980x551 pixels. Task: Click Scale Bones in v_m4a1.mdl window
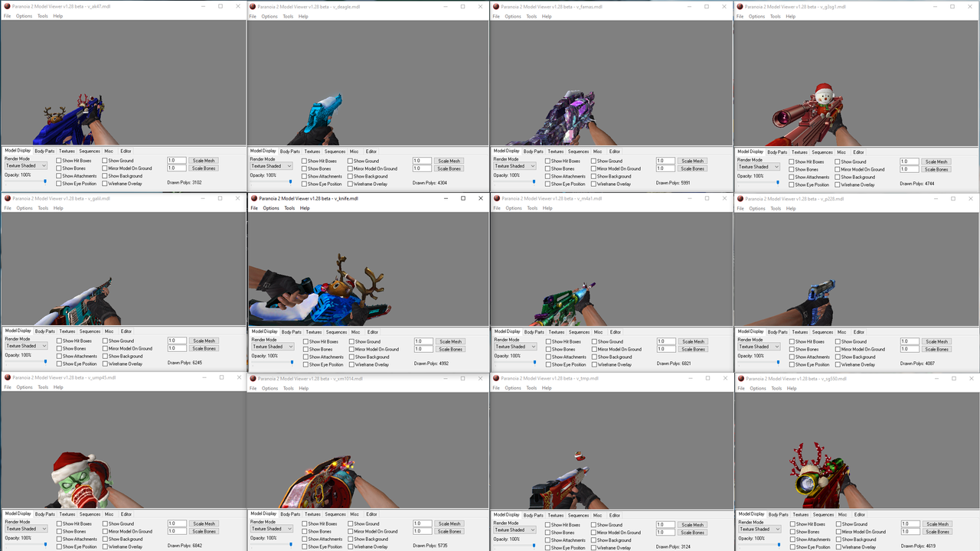coord(693,349)
